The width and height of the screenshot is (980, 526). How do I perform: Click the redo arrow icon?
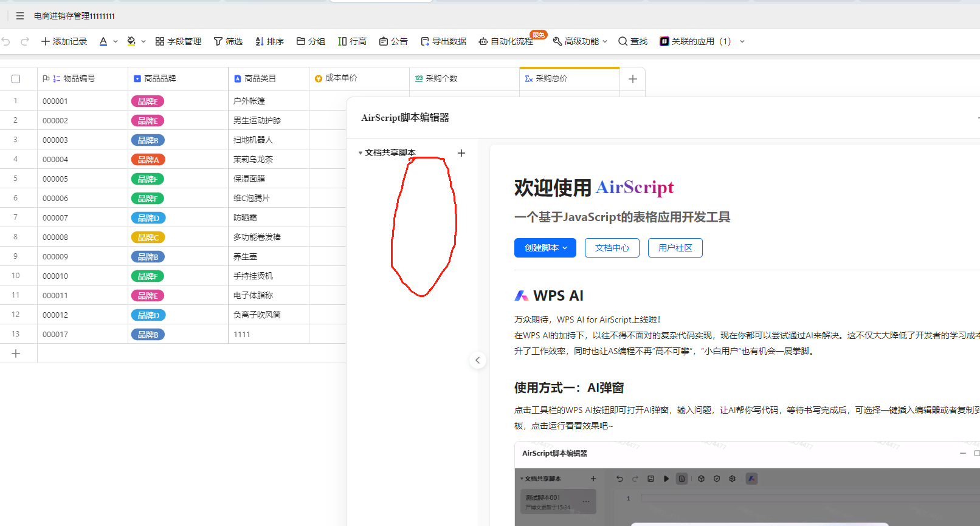click(x=25, y=41)
